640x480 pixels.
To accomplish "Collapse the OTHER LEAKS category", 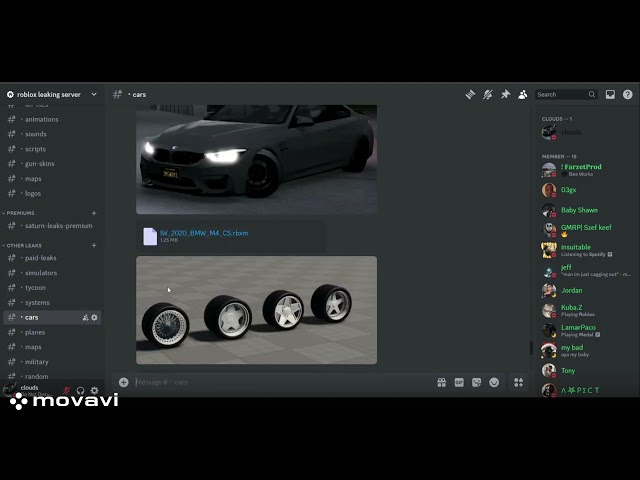I will tap(22, 245).
